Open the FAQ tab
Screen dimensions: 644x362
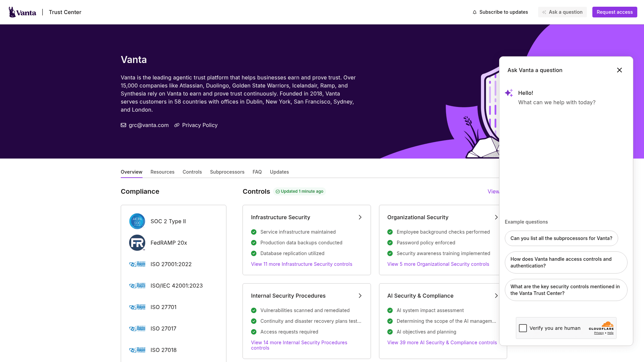point(257,172)
